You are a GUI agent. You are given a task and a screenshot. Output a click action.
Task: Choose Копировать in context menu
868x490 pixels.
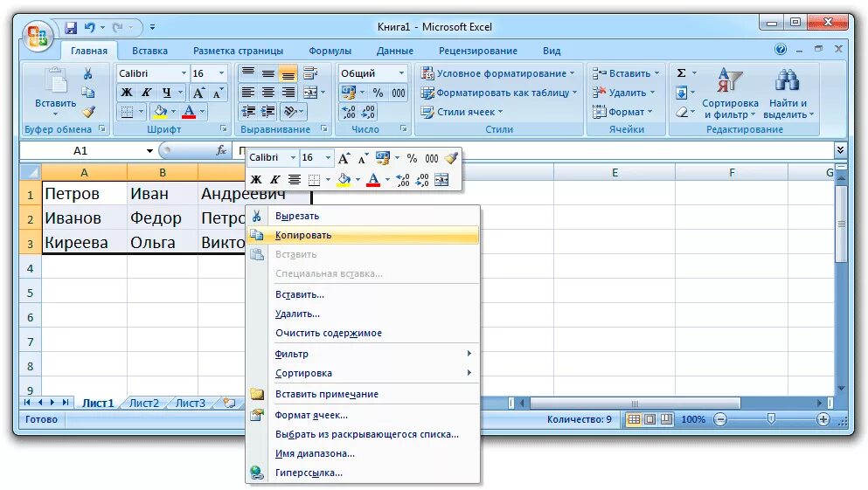[363, 235]
